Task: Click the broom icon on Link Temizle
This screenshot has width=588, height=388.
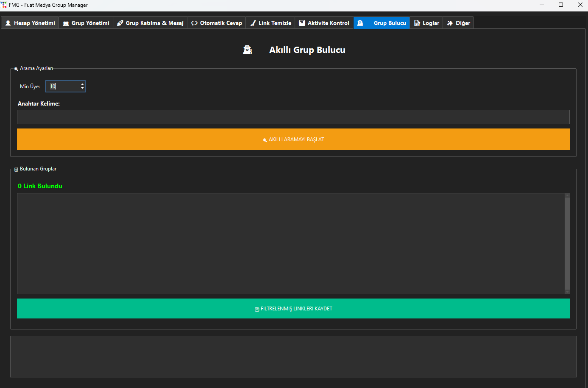Action: [253, 23]
